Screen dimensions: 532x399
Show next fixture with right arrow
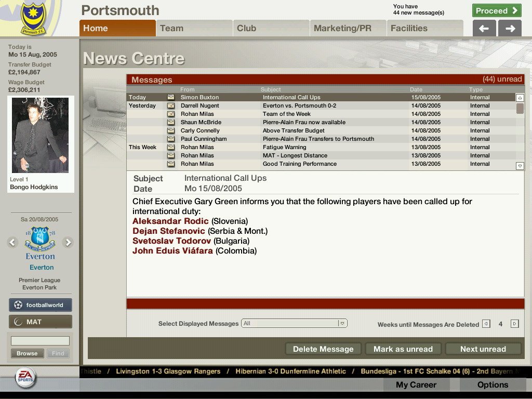[68, 242]
